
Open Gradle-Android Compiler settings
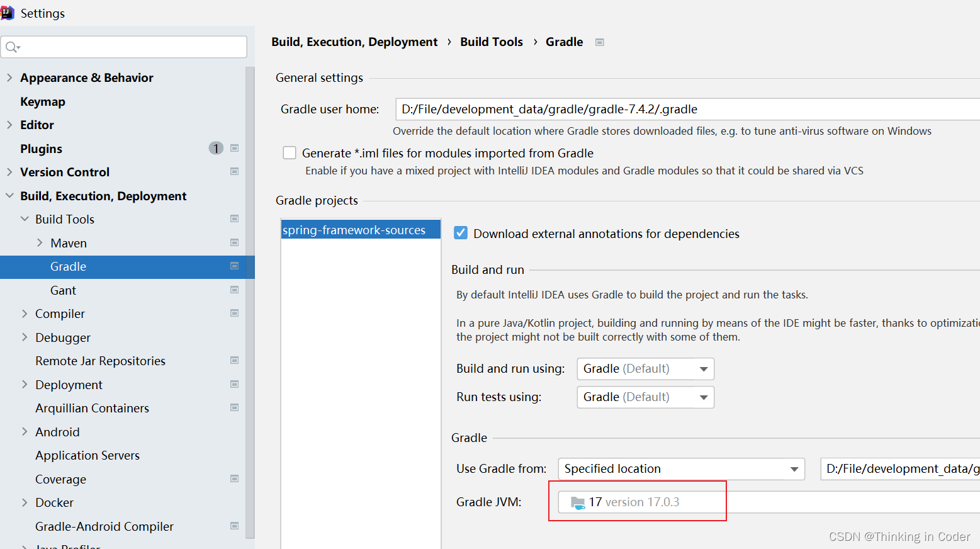click(x=104, y=526)
